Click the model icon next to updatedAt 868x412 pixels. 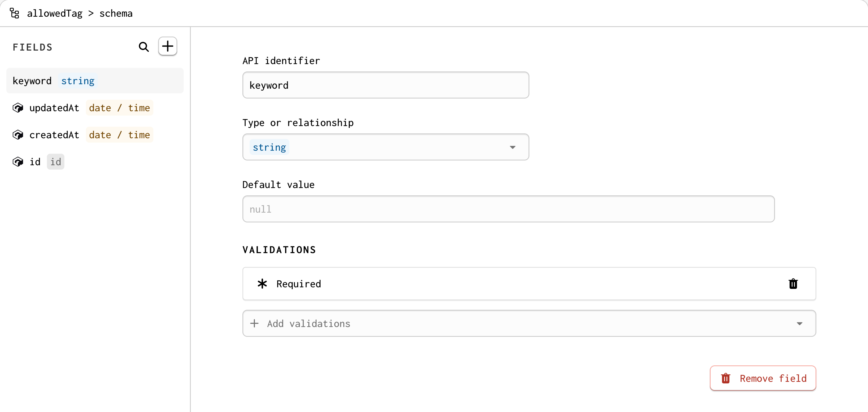tap(18, 108)
